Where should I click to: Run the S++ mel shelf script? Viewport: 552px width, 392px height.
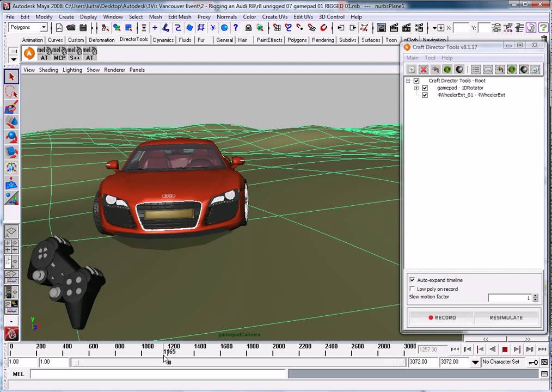coord(74,53)
